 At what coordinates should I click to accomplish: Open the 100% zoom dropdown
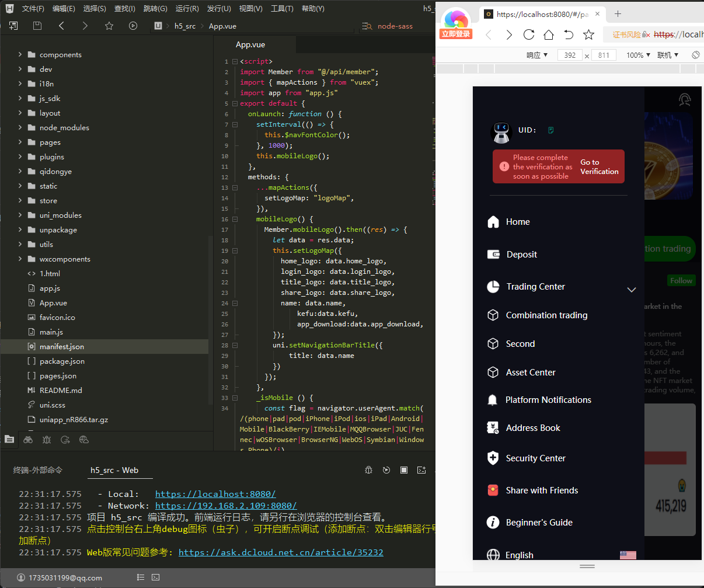(639, 55)
